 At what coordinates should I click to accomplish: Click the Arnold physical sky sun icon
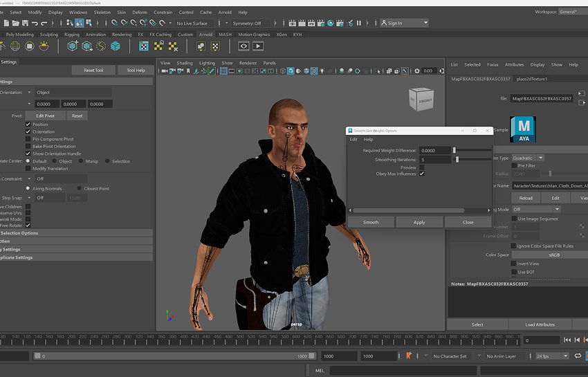point(45,46)
